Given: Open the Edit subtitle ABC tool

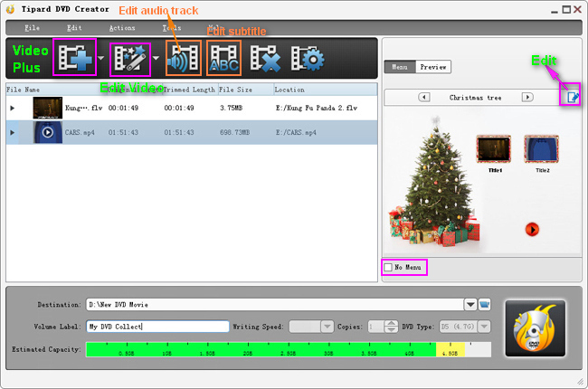Looking at the screenshot, I should click(x=223, y=58).
